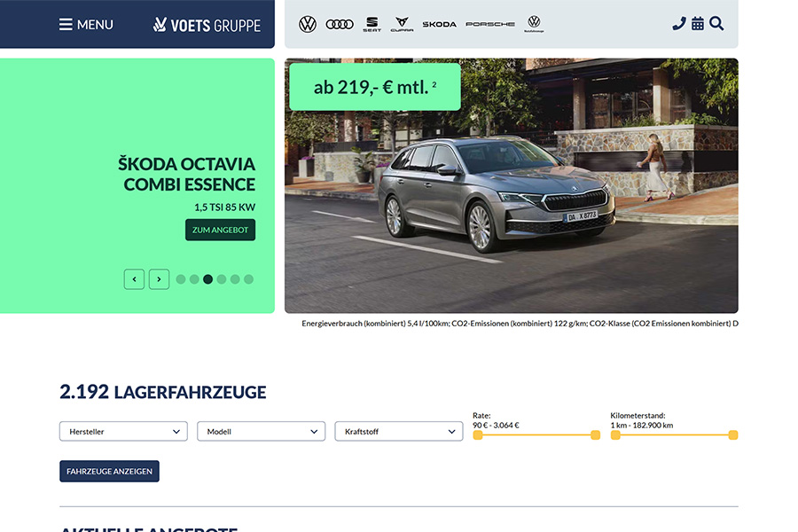
Task: Expand the Modell dropdown
Action: pos(261,431)
